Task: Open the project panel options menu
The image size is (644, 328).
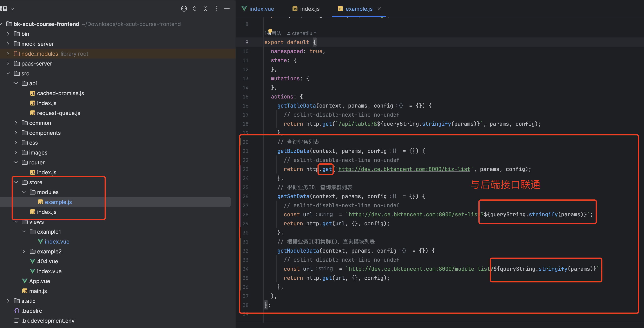Action: coord(216,9)
